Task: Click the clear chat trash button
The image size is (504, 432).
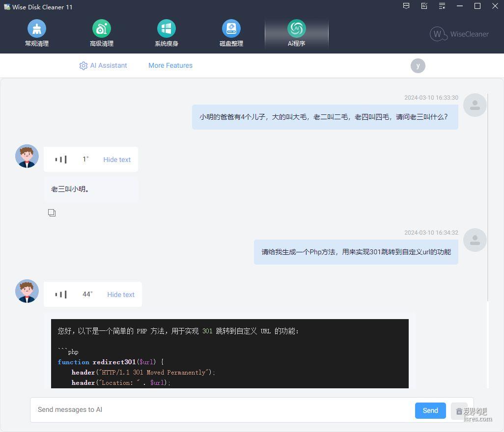Action: click(459, 411)
